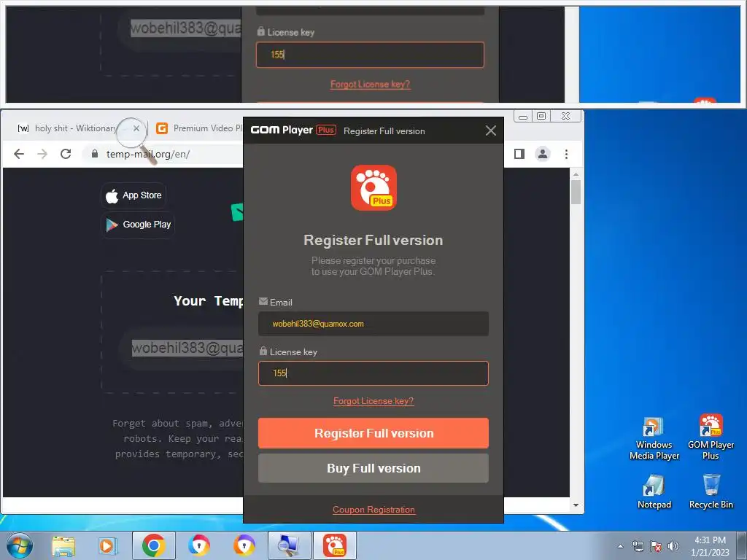Click the volume speaker tray icon
Image resolution: width=747 pixels, height=560 pixels.
click(673, 546)
